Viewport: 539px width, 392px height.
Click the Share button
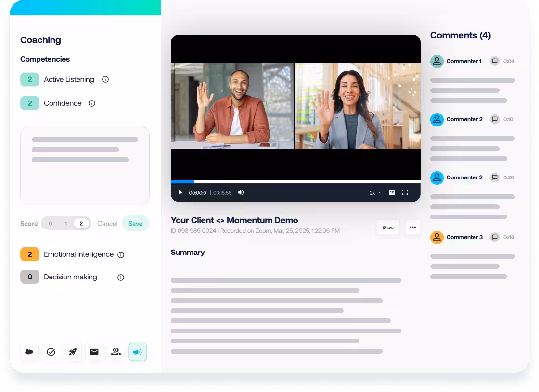click(x=388, y=227)
